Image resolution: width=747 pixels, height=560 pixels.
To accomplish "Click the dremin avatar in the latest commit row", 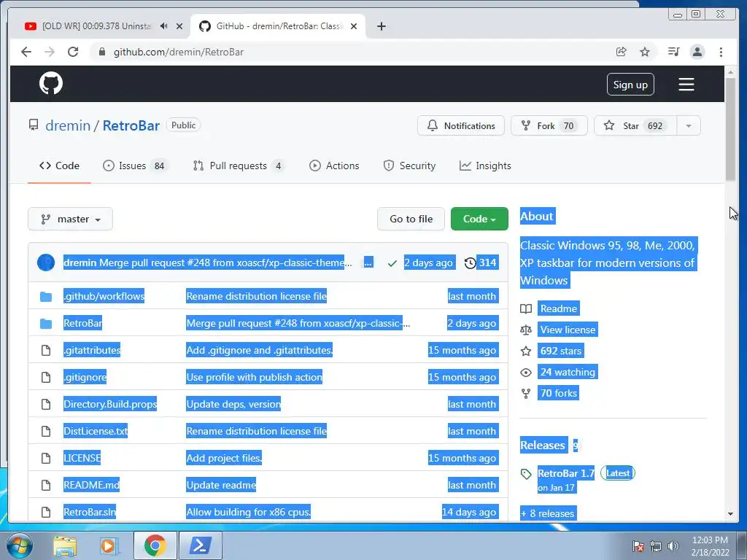I will pos(46,262).
